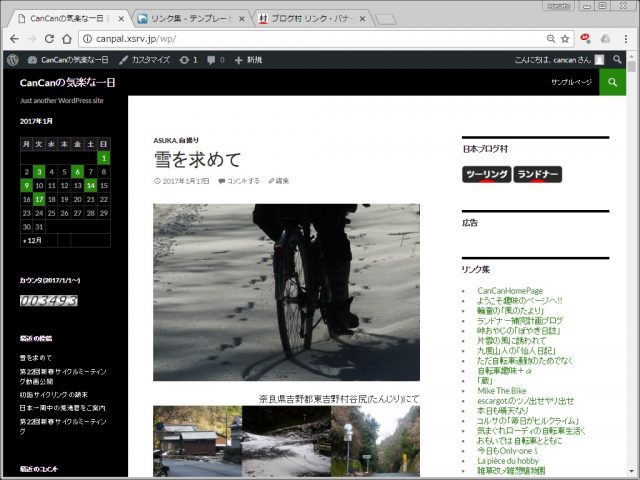
Task: Select calendar day 3
Action: 39,172
